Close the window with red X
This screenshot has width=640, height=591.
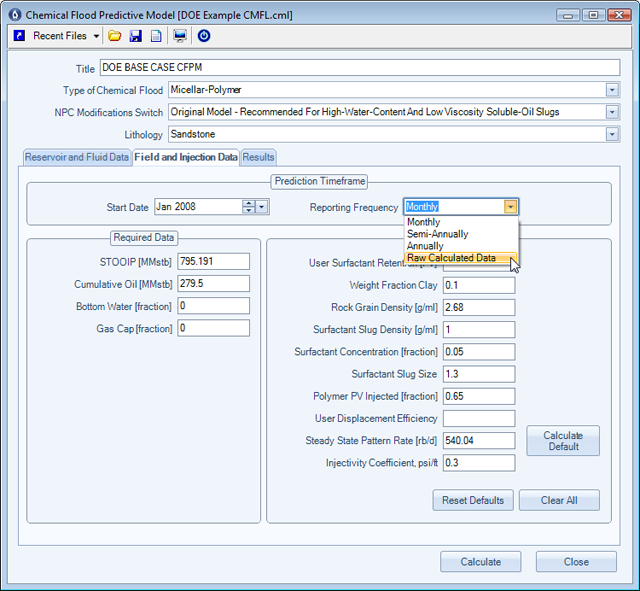pyautogui.click(x=619, y=16)
